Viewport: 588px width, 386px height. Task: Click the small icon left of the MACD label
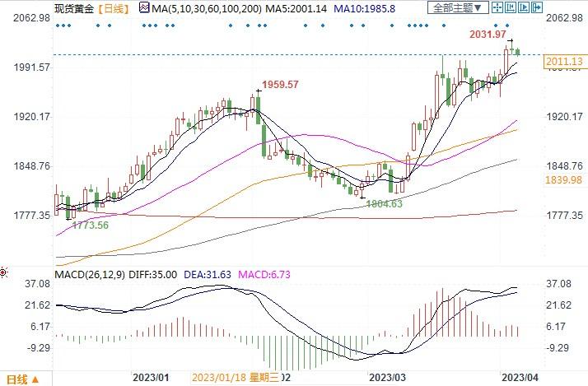pos(4,272)
